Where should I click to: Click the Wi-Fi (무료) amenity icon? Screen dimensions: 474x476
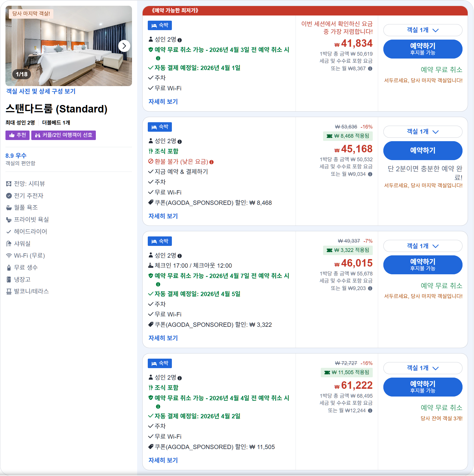point(9,255)
